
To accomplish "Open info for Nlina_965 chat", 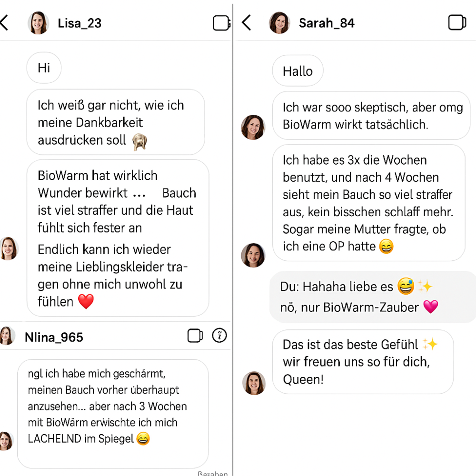I will (219, 336).
